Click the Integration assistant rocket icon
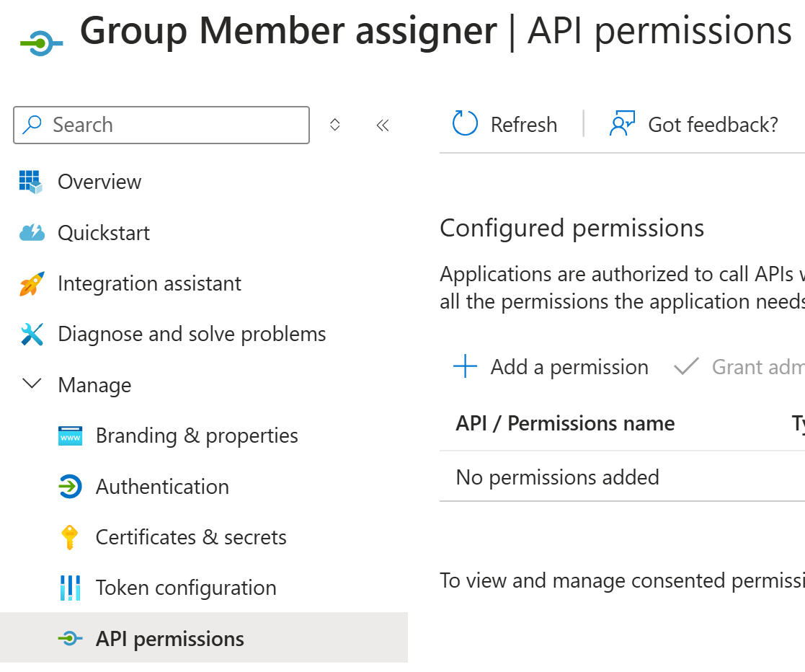 click(32, 283)
